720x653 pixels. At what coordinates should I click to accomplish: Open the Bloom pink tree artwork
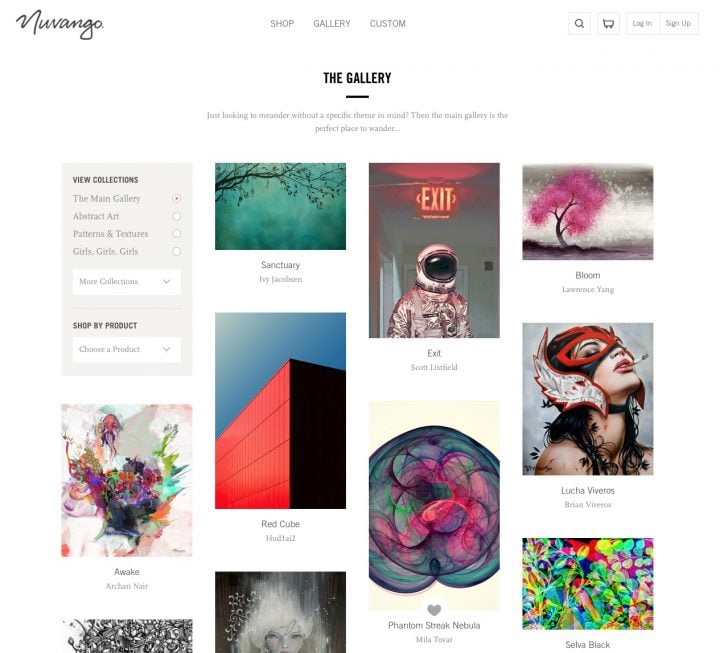[588, 211]
